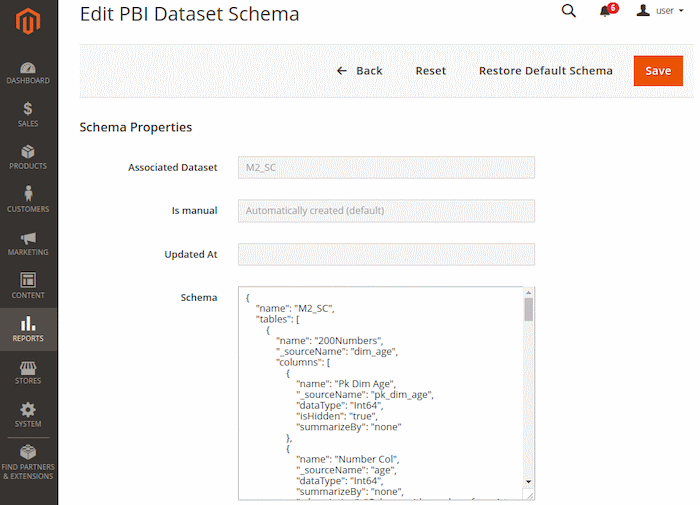The height and width of the screenshot is (505, 700).
Task: Click the line "_sourceName": "pk_dim_age"
Action: (365, 395)
